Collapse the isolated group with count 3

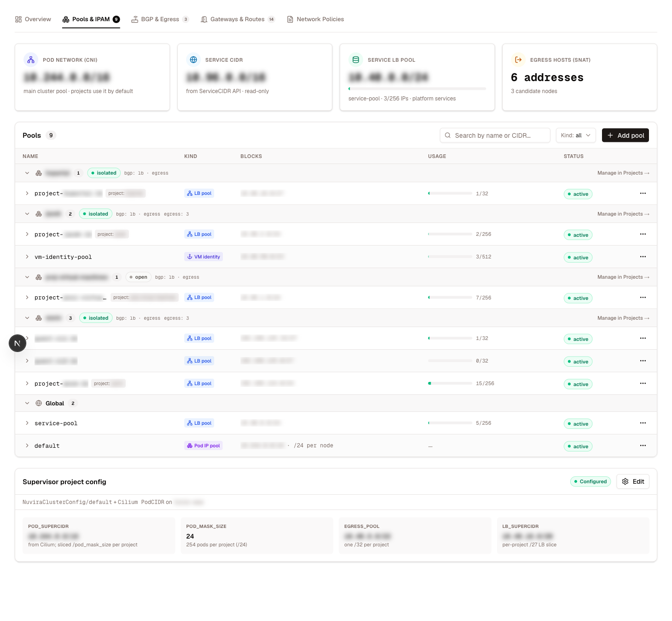click(27, 318)
